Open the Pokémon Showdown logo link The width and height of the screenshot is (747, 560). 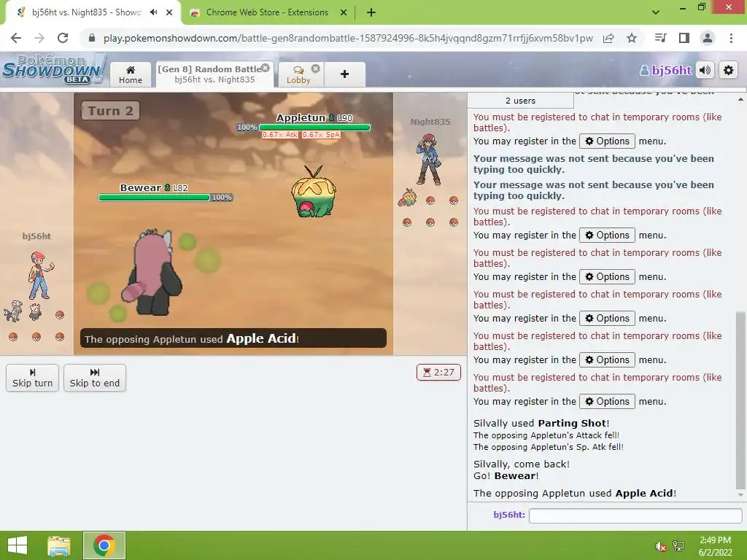[x=53, y=69]
